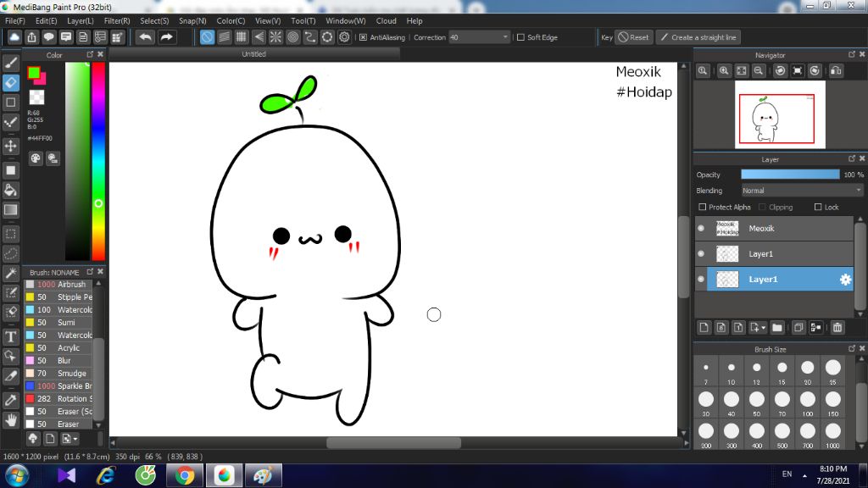
Task: Select the Move tool
Action: tap(11, 146)
